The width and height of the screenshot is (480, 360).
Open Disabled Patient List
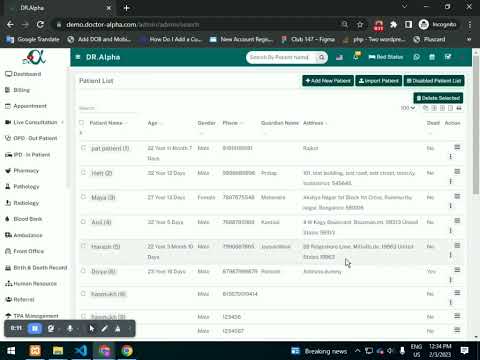[434, 81]
